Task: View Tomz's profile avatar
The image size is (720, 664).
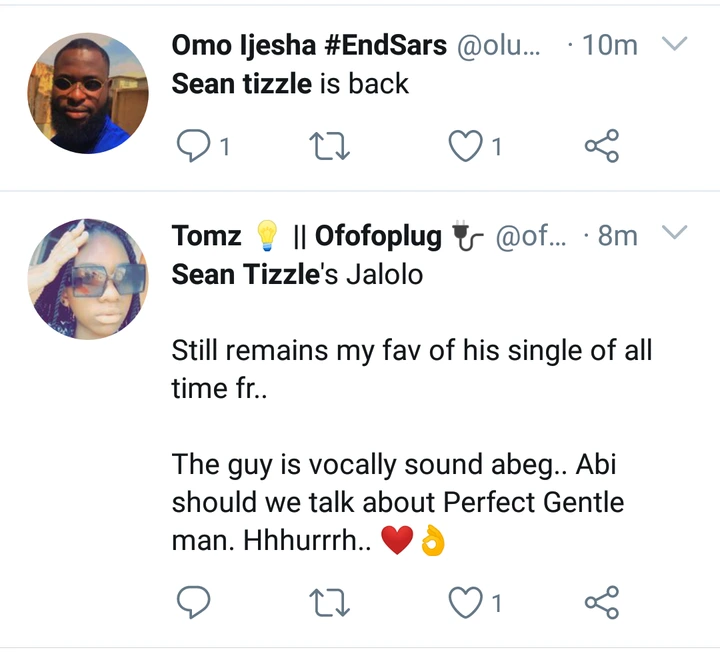Action: coord(87,279)
